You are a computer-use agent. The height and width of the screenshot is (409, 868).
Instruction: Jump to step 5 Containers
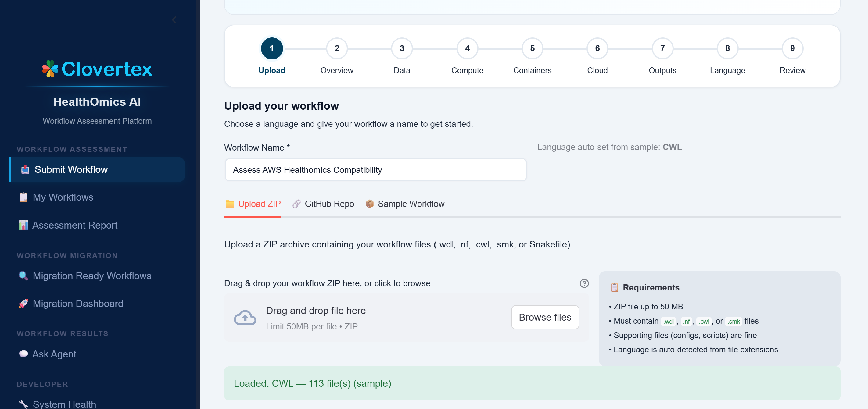point(532,48)
